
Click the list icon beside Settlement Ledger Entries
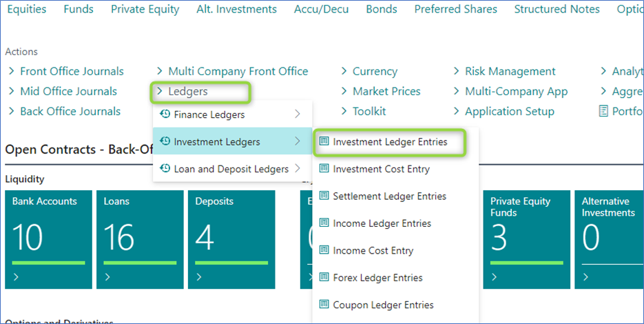(x=324, y=196)
